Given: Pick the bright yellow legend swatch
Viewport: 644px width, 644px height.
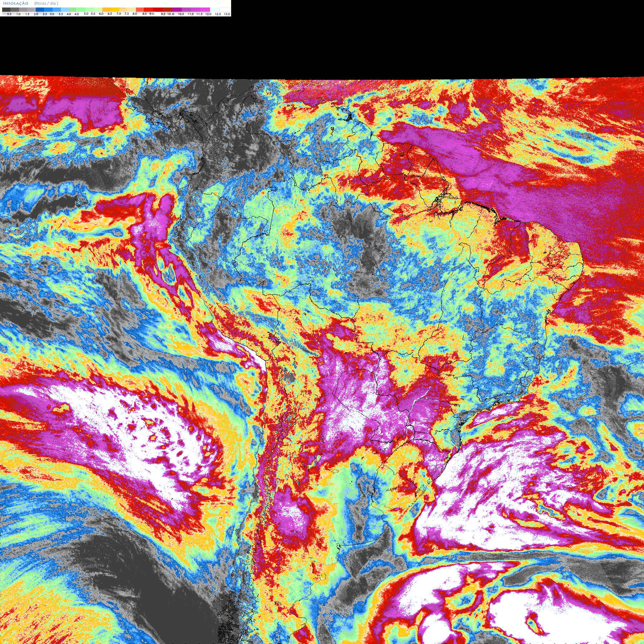Looking at the screenshot, I should [115, 10].
